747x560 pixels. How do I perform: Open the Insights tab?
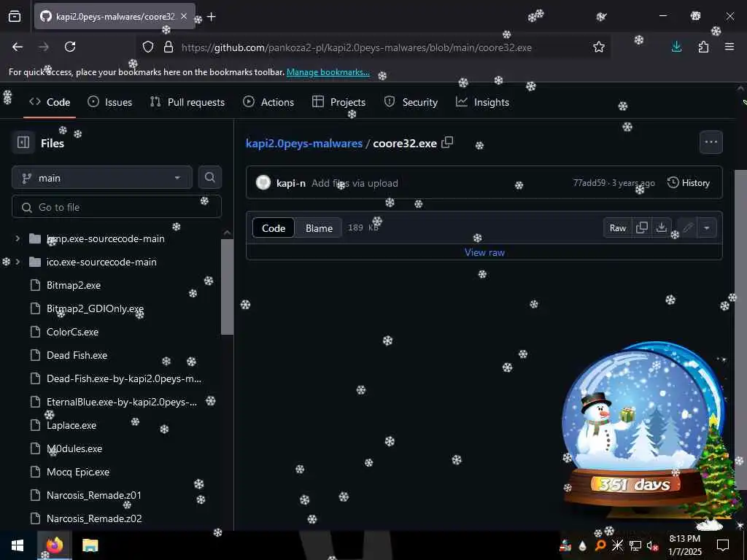pos(483,102)
